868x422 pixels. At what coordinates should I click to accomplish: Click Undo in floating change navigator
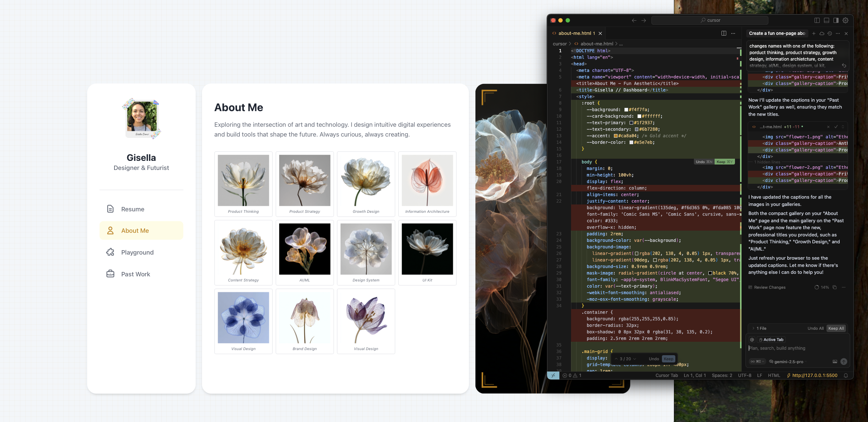tap(654, 359)
